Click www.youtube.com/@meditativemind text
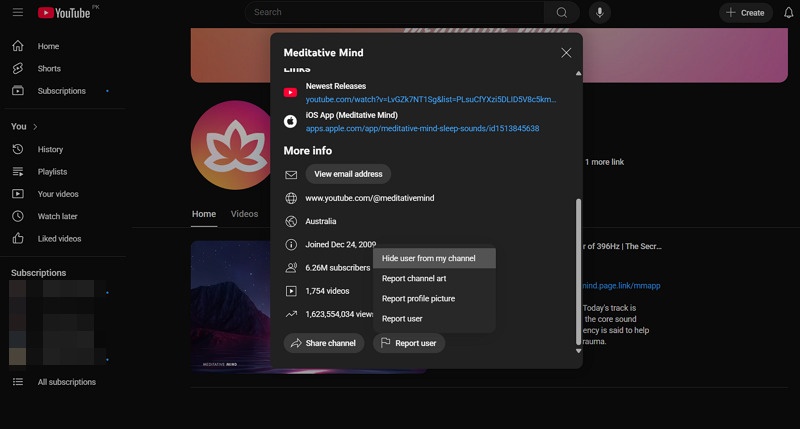800x429 pixels. (x=369, y=198)
